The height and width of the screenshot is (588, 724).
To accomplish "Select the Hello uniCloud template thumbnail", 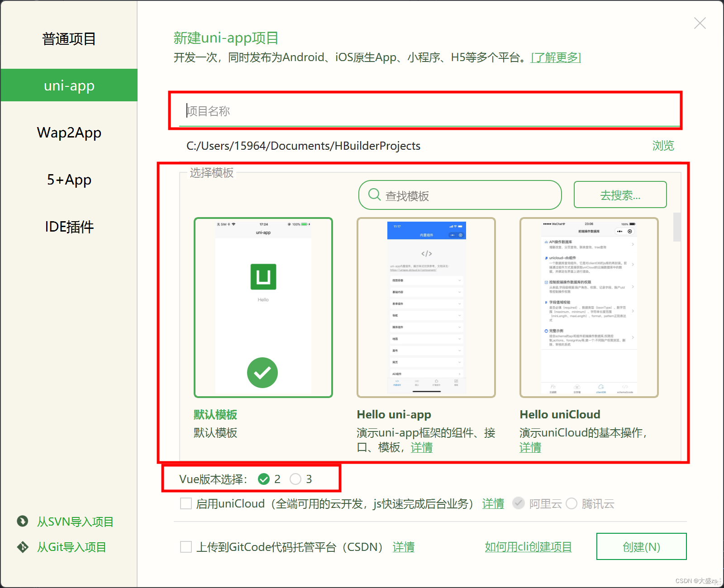I will [x=589, y=308].
